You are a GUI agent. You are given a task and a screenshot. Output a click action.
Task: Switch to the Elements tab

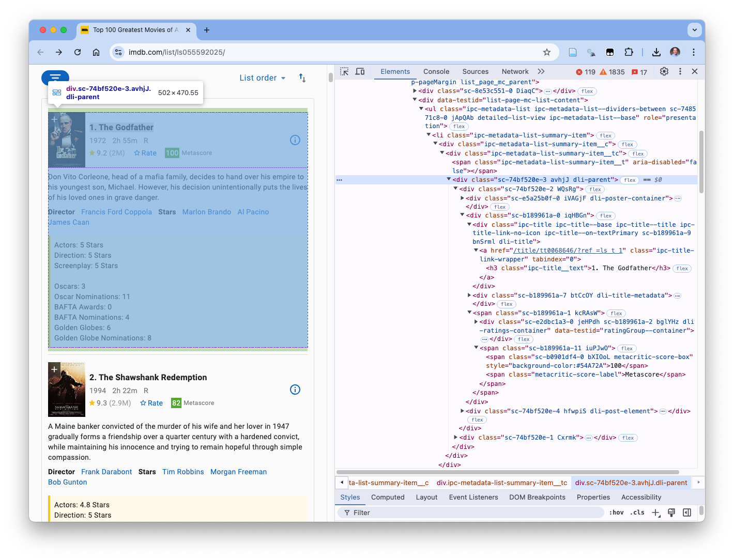395,72
